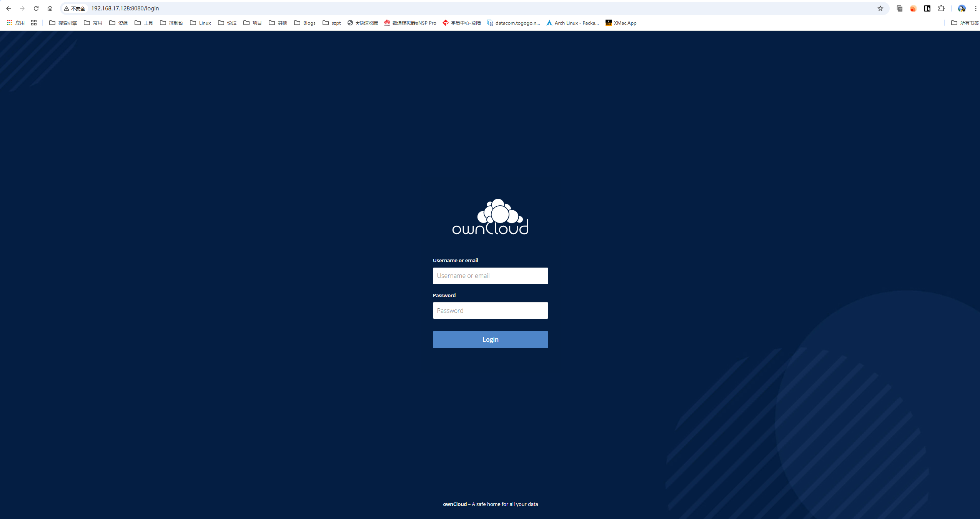
Task: Open the browser three-dot menu
Action: tap(976, 8)
